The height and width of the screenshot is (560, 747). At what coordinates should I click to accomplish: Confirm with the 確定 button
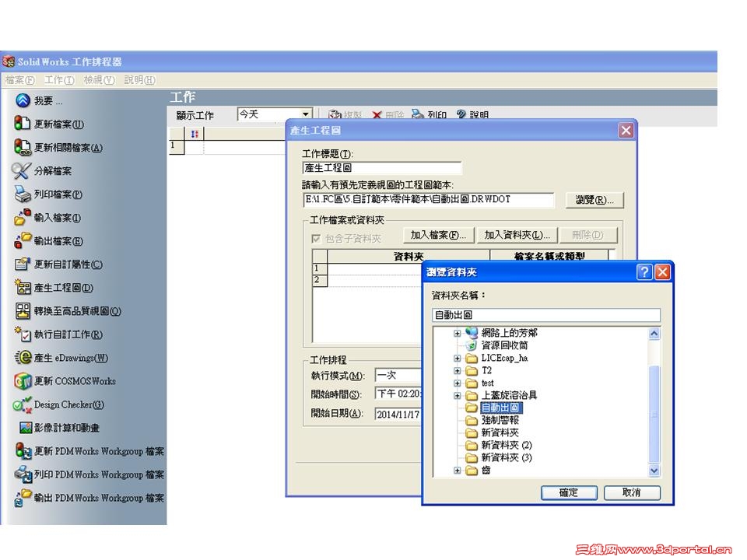tap(569, 492)
